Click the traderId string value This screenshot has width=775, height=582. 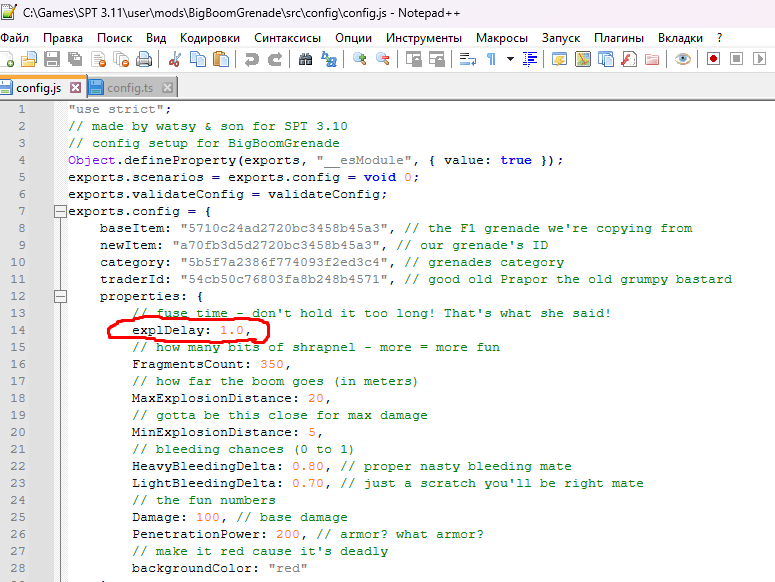(284, 280)
